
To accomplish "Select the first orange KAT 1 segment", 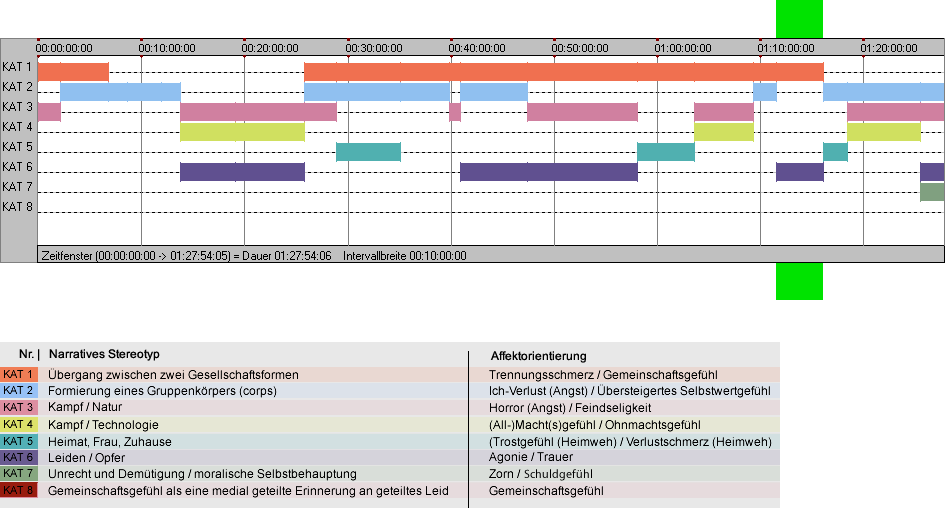I will click(x=74, y=72).
